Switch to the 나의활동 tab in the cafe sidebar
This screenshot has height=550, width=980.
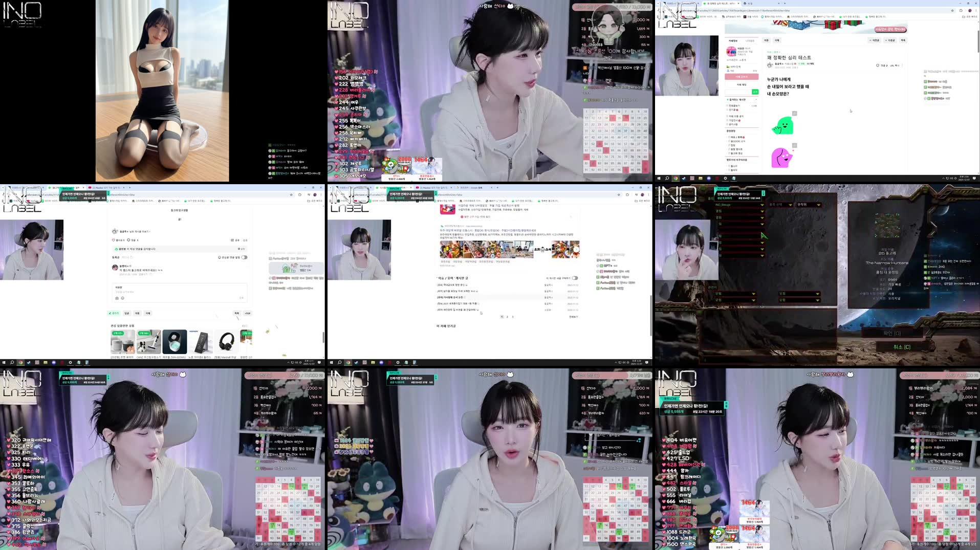click(x=751, y=40)
